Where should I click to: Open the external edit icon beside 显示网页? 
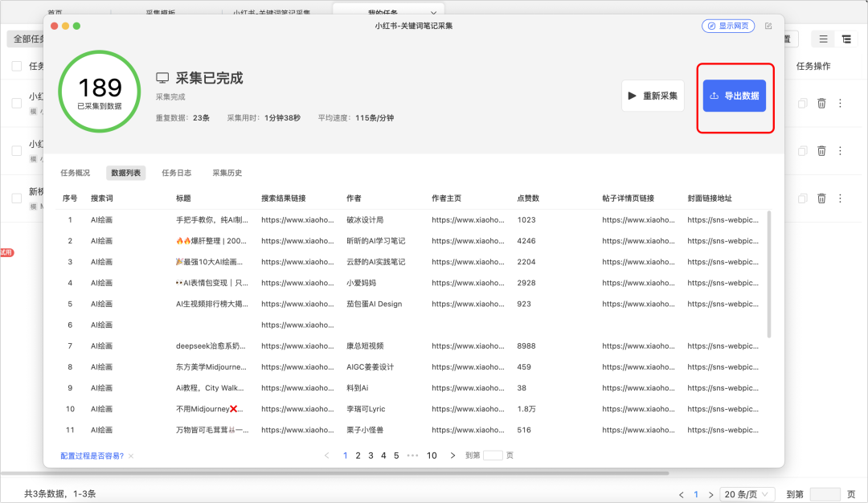pos(768,26)
